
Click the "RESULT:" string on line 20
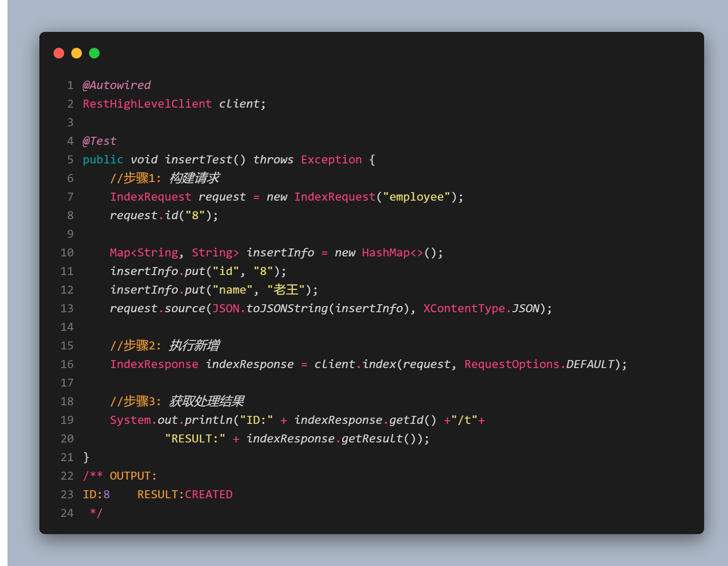coord(195,438)
